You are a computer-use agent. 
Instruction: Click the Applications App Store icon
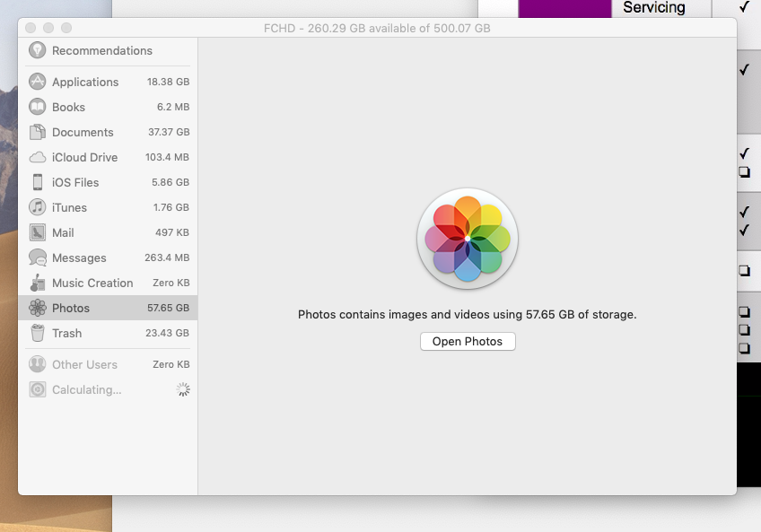coord(38,82)
